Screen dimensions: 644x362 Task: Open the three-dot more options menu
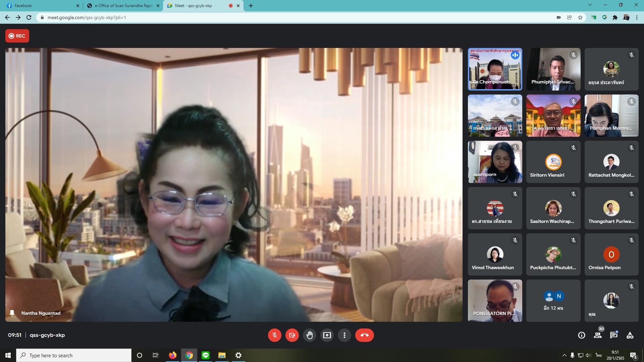point(344,335)
